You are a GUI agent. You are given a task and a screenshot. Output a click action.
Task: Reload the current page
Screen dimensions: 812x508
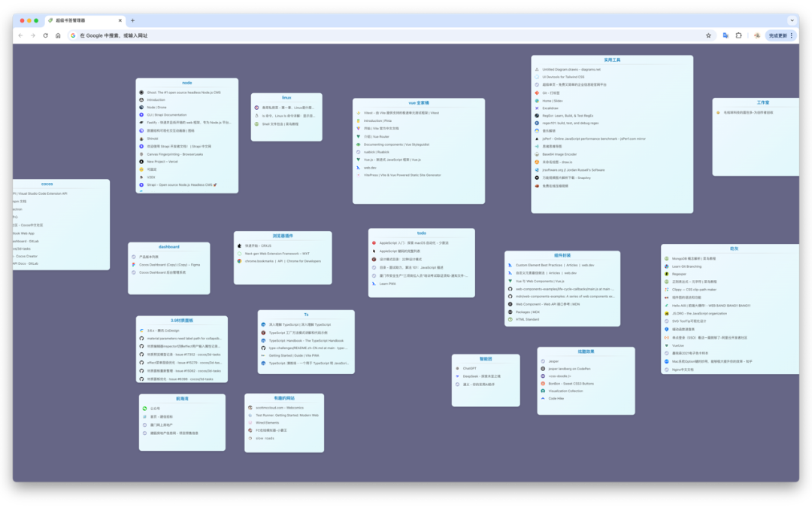[x=46, y=36]
